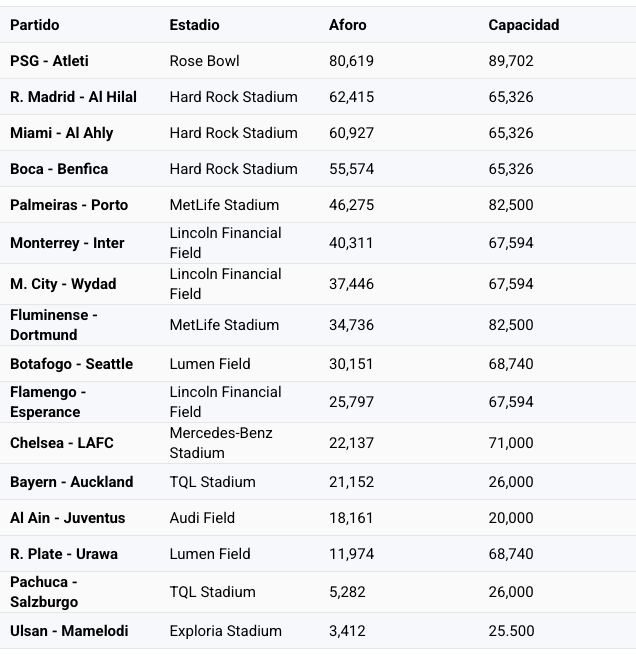Click the Capacidad column header
The height and width of the screenshot is (654, 636).
pos(523,25)
